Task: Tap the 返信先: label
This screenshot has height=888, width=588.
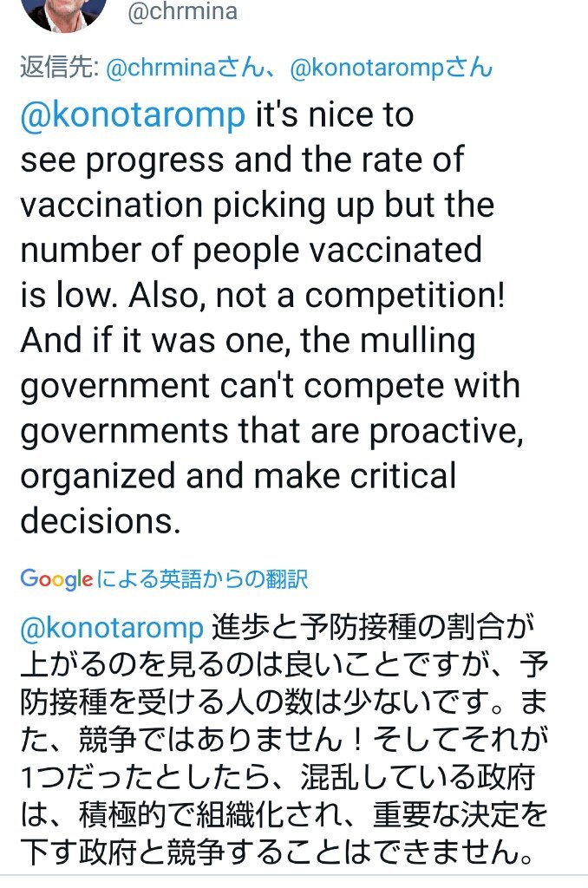Action: click(59, 69)
